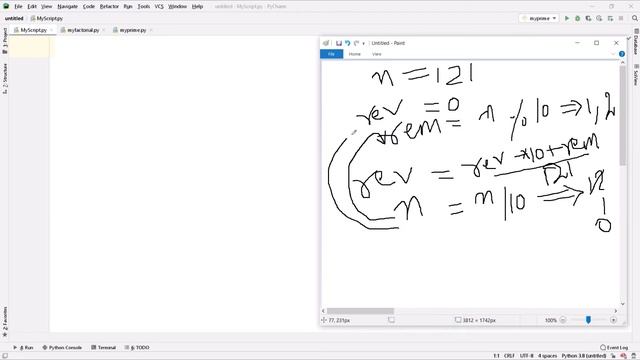Click the inspections profile icon in status bar
The height and width of the screenshot is (360, 640).
(x=623, y=356)
